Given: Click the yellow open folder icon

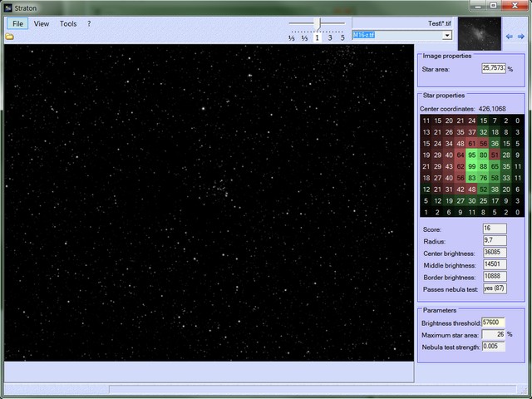Looking at the screenshot, I should pyautogui.click(x=9, y=37).
